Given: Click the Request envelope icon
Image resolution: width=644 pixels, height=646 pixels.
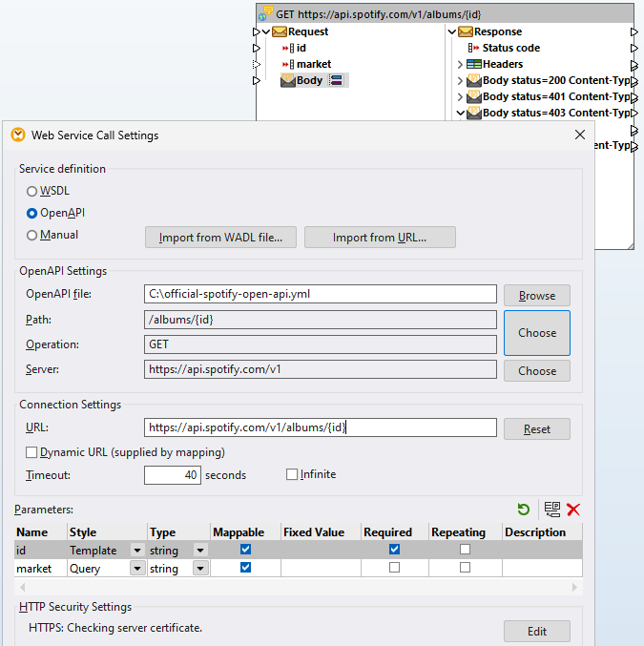Looking at the screenshot, I should pos(280,31).
